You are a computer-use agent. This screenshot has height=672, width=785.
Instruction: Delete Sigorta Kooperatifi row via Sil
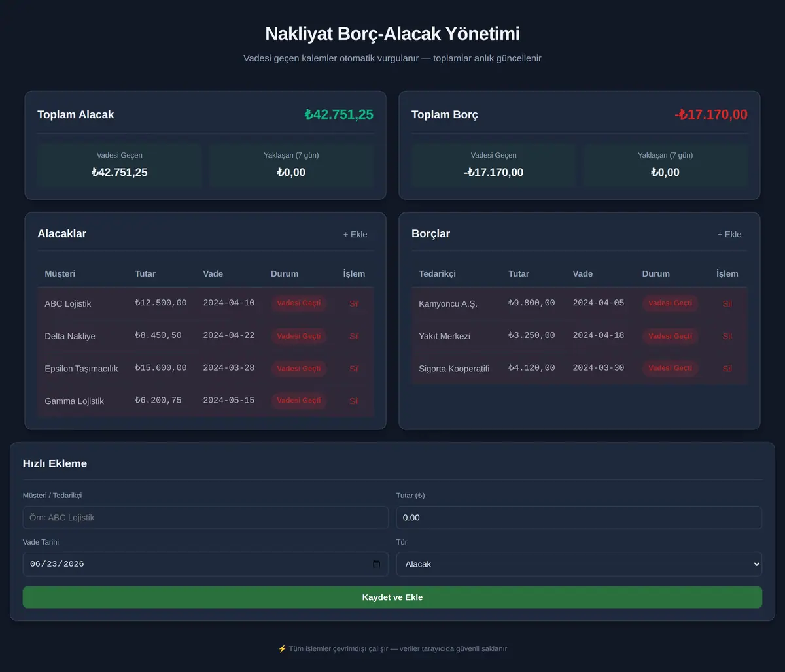point(727,368)
